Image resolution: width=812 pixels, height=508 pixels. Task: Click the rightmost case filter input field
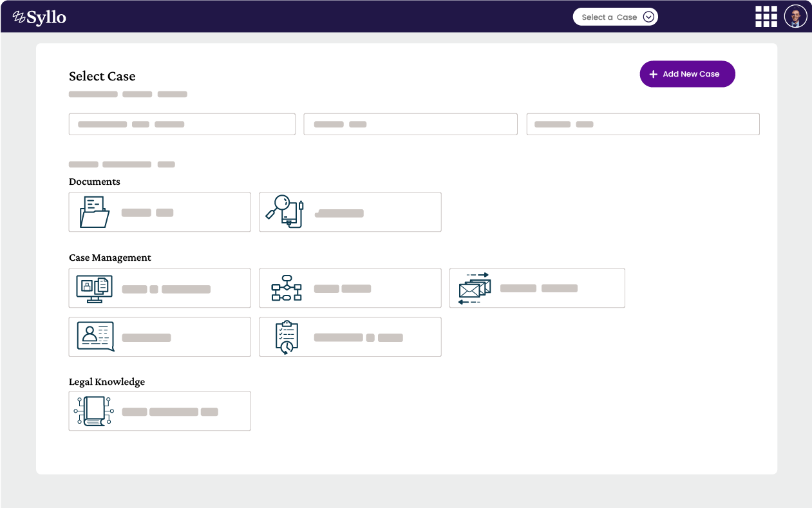(643, 124)
